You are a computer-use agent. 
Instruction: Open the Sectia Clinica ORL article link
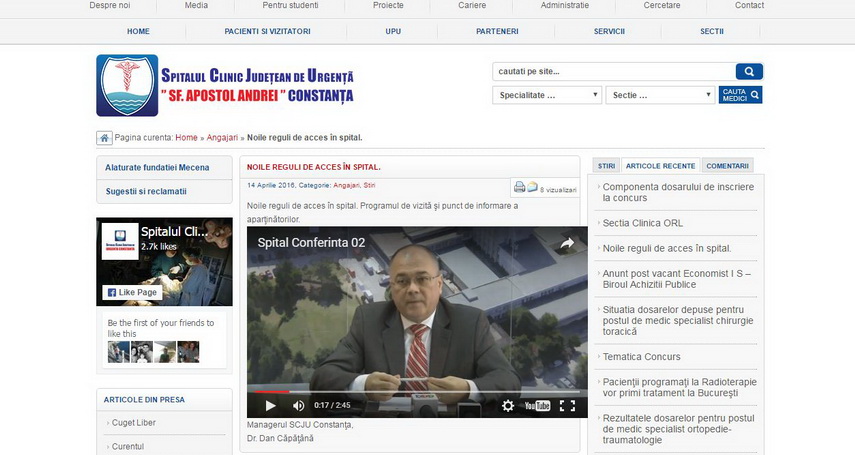tap(642, 223)
